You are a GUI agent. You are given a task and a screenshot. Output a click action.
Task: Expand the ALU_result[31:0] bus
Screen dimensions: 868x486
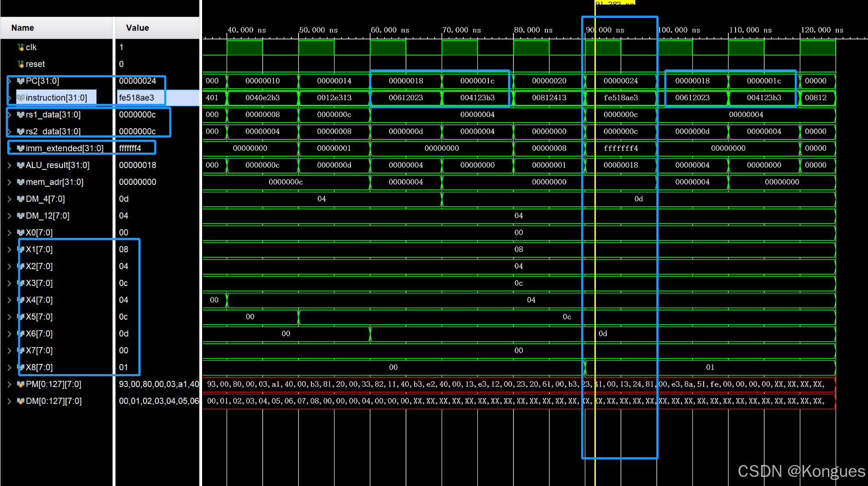(9, 165)
